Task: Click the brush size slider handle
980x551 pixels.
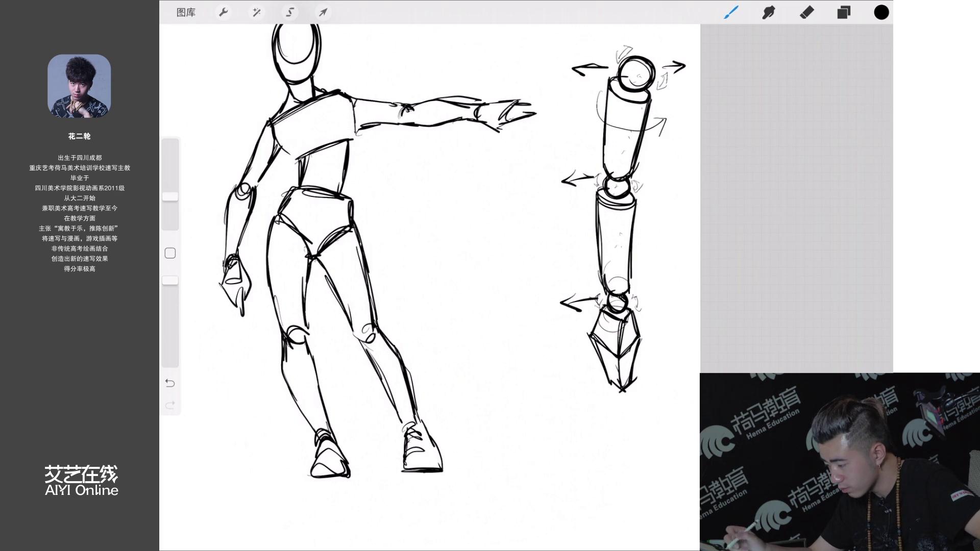Action: pos(170,196)
